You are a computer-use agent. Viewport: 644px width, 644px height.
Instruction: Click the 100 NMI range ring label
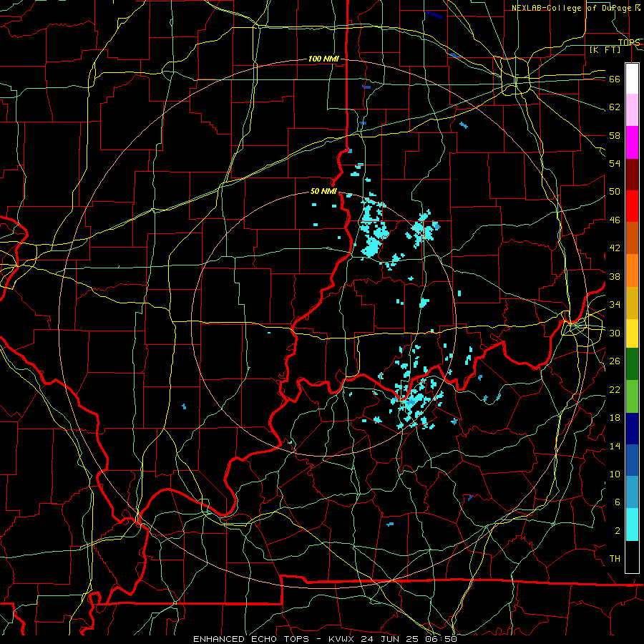323,59
